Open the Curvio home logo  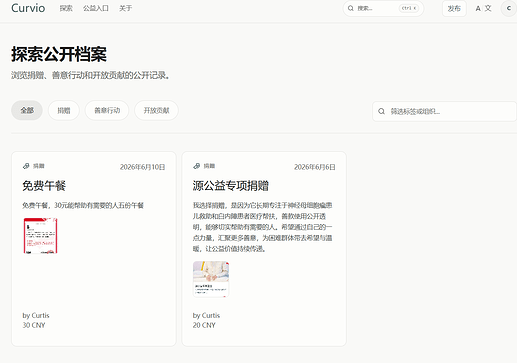click(28, 8)
